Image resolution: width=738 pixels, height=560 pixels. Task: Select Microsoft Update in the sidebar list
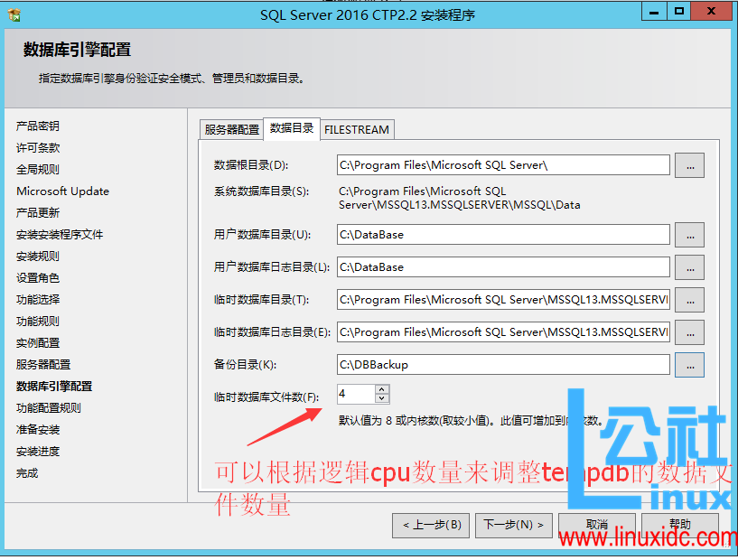62,191
